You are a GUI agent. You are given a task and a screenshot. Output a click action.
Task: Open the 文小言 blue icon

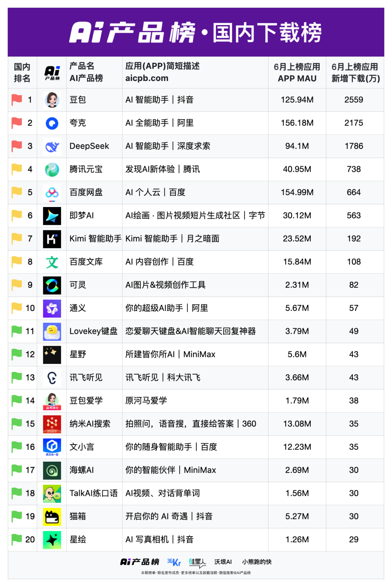click(52, 447)
